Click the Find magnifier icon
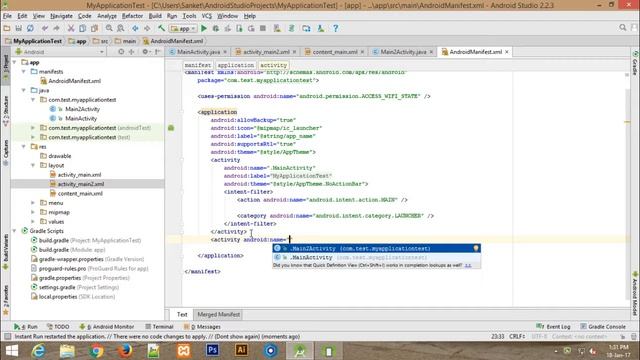 coord(109,29)
